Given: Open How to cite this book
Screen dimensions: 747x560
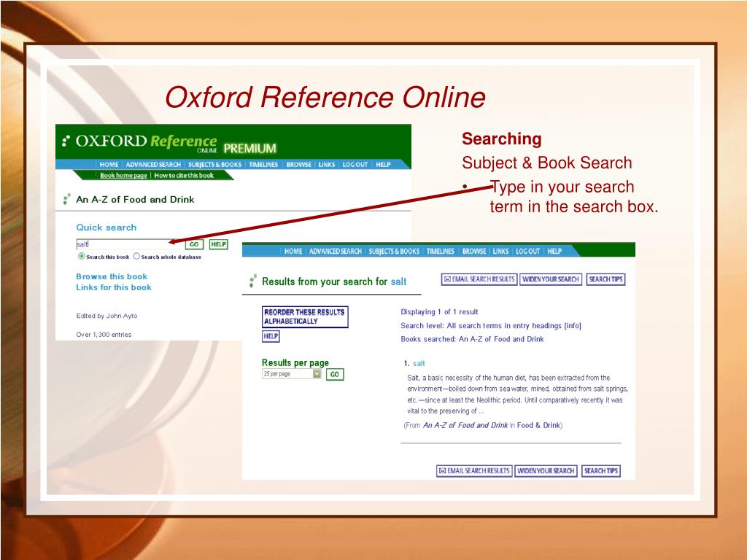Looking at the screenshot, I should click(x=184, y=175).
